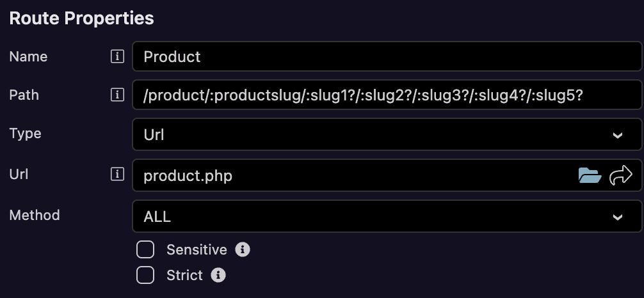The image size is (644, 298).
Task: Click the chevron arrow of Method selector
Action: (618, 217)
